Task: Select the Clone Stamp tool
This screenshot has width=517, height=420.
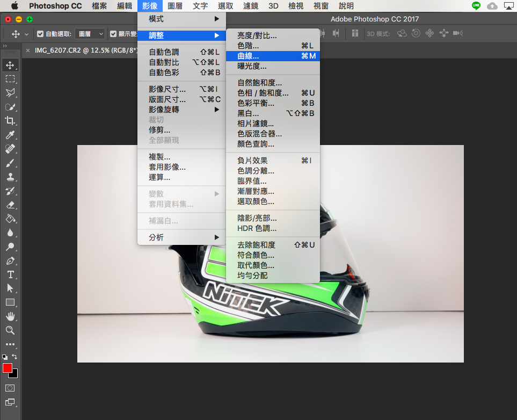Action: coord(10,177)
